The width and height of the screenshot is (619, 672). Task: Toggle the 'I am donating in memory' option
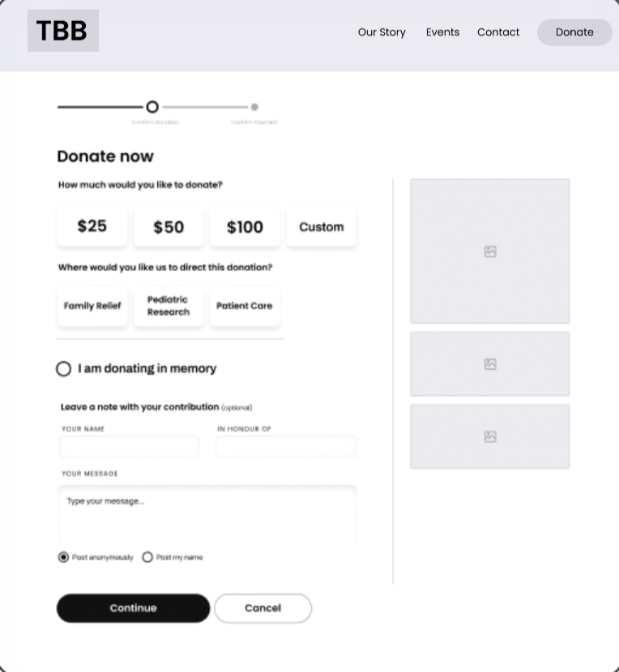[x=64, y=369]
